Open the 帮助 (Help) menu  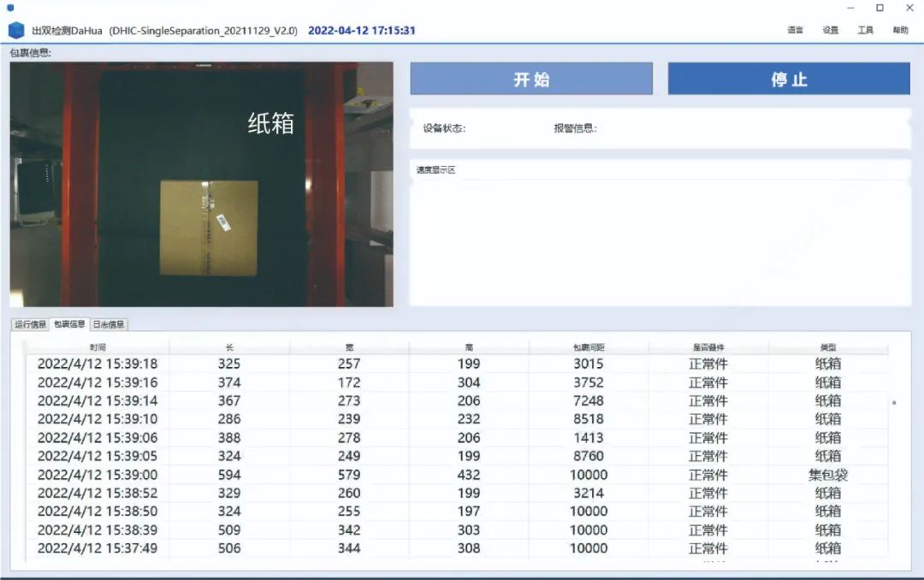(x=900, y=31)
